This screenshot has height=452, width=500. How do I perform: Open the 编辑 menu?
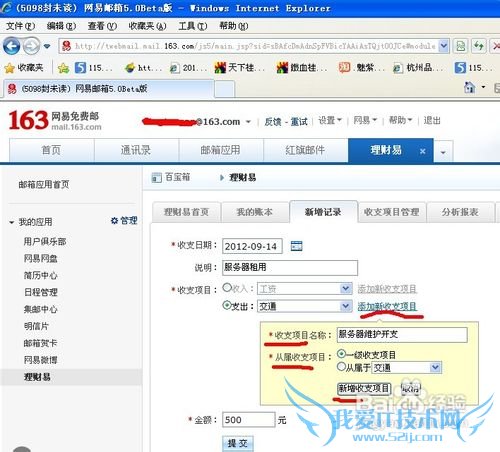[61, 26]
